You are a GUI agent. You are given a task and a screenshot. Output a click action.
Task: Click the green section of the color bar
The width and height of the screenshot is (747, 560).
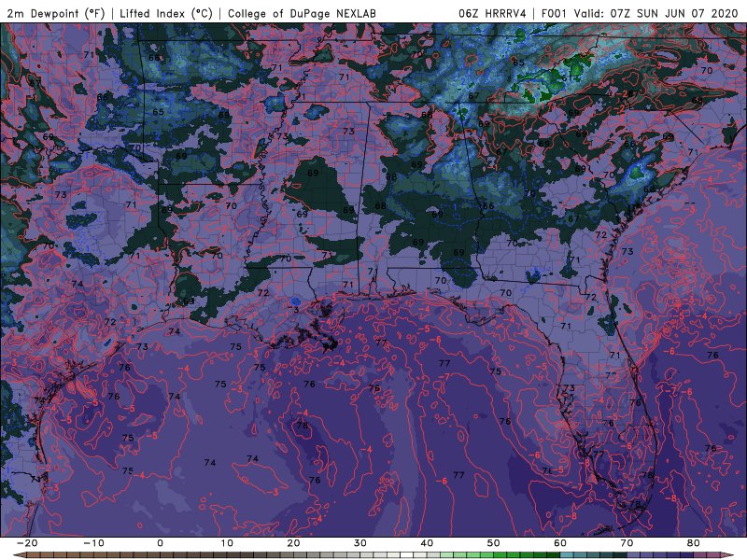[500, 555]
